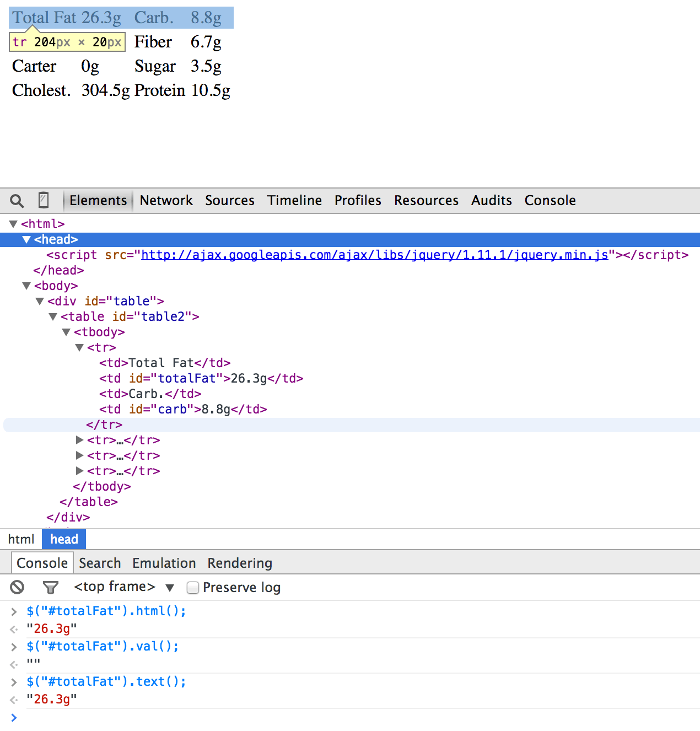Open the Resources panel tab
The width and height of the screenshot is (700, 731).
(426, 200)
